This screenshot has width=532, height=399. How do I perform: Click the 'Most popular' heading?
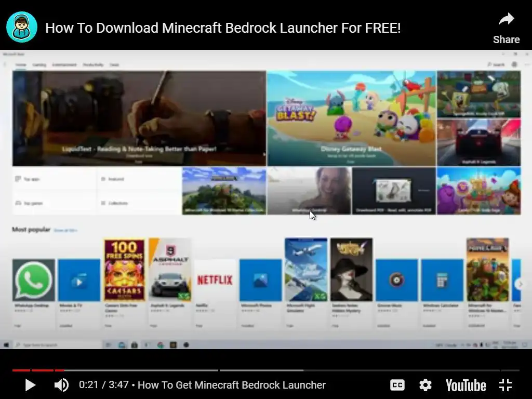click(31, 230)
